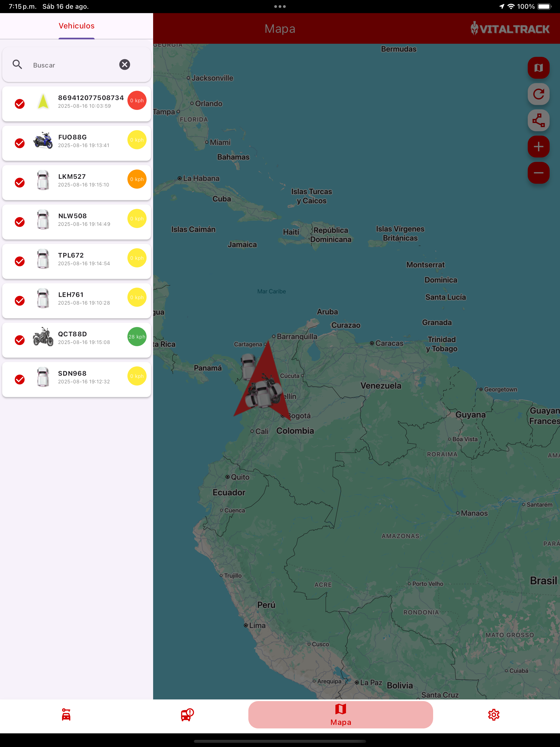Tap the battery status indicator

click(544, 6)
